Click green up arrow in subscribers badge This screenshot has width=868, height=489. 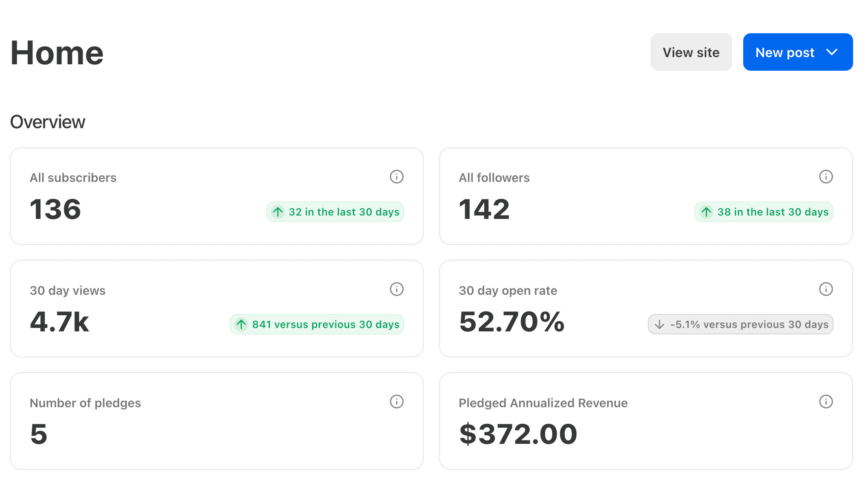click(x=278, y=212)
